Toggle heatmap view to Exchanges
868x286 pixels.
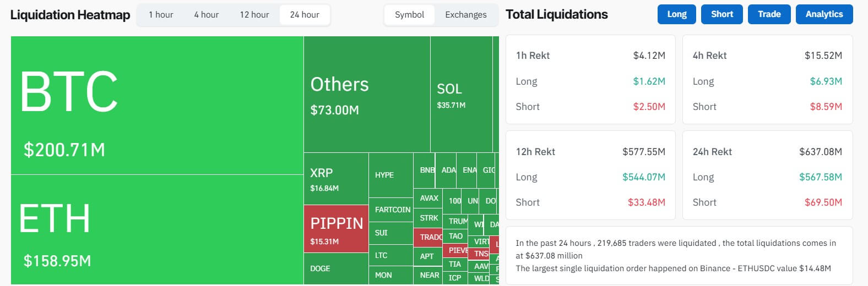pyautogui.click(x=465, y=15)
